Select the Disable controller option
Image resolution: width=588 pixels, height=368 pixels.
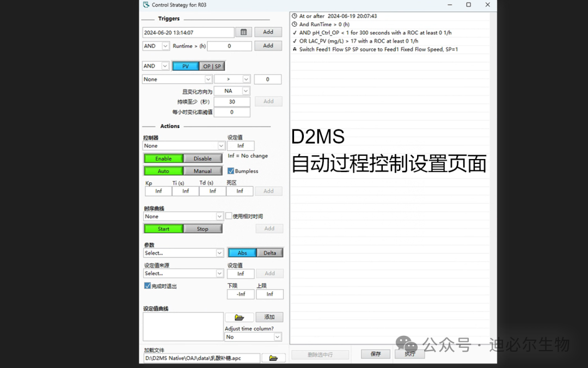point(203,158)
